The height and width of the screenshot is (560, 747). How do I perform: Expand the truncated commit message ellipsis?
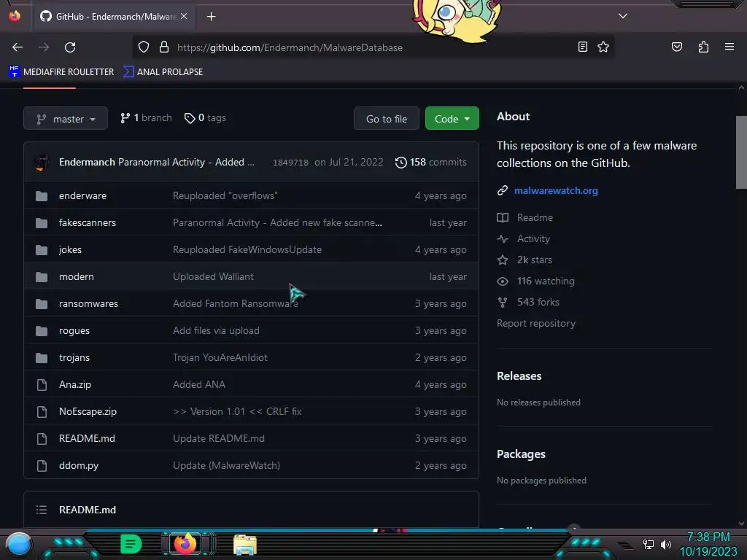251,163
